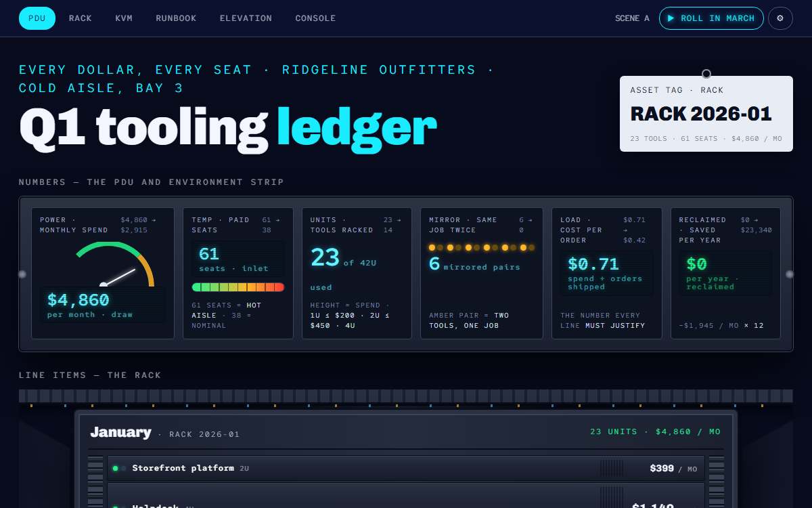Click the green status LED on Storefront platform
This screenshot has width=812, height=508.
(x=115, y=468)
